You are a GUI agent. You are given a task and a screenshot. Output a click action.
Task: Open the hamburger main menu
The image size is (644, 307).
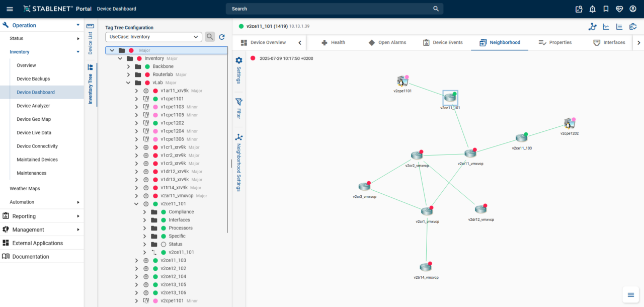coord(10,9)
